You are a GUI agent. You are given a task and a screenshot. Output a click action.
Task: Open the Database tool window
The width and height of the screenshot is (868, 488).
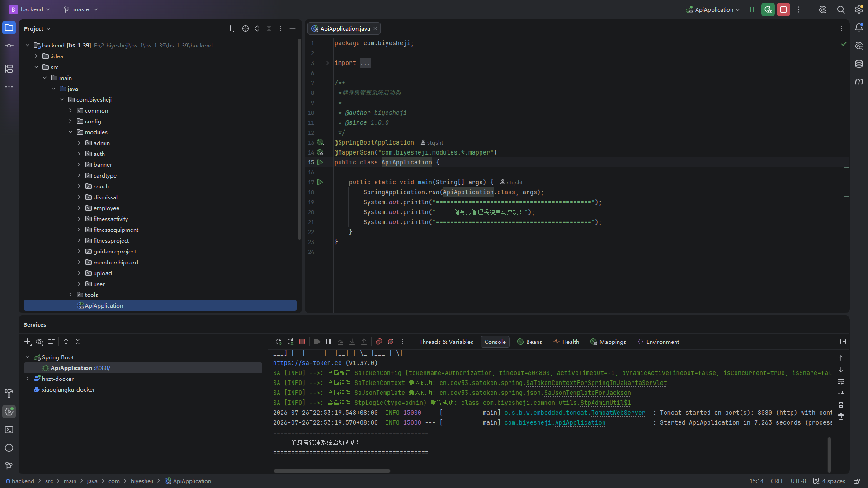pos(859,64)
